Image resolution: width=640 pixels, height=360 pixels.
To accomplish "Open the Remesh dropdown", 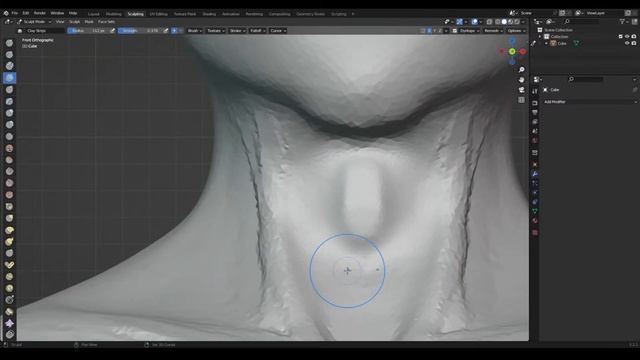I will (x=493, y=31).
